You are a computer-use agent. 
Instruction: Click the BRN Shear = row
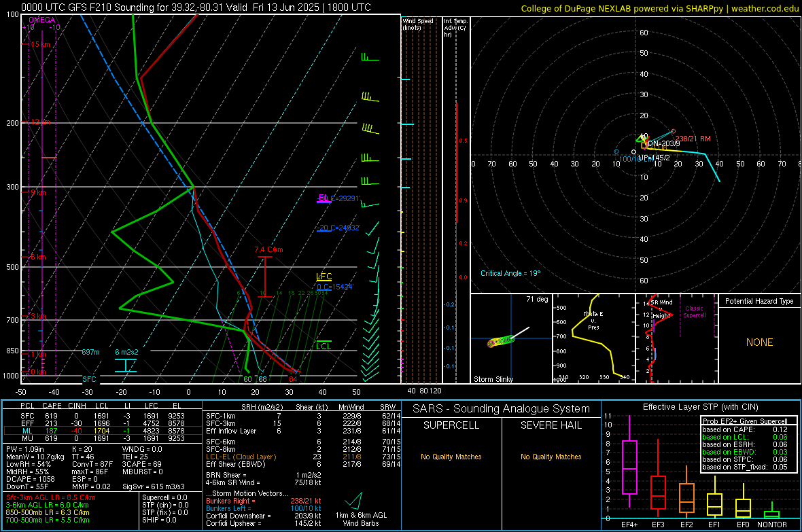[264, 475]
